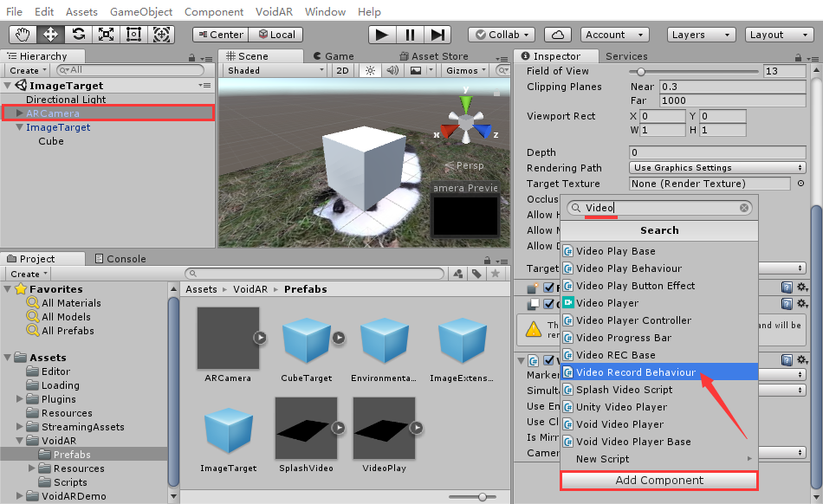
Task: Select Video Player component entry
Action: coord(660,302)
